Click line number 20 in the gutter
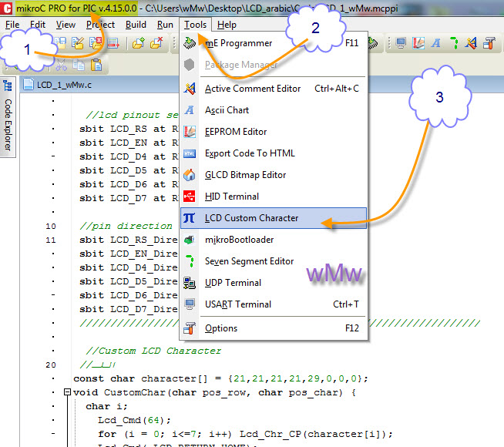504x447 pixels. click(x=51, y=365)
